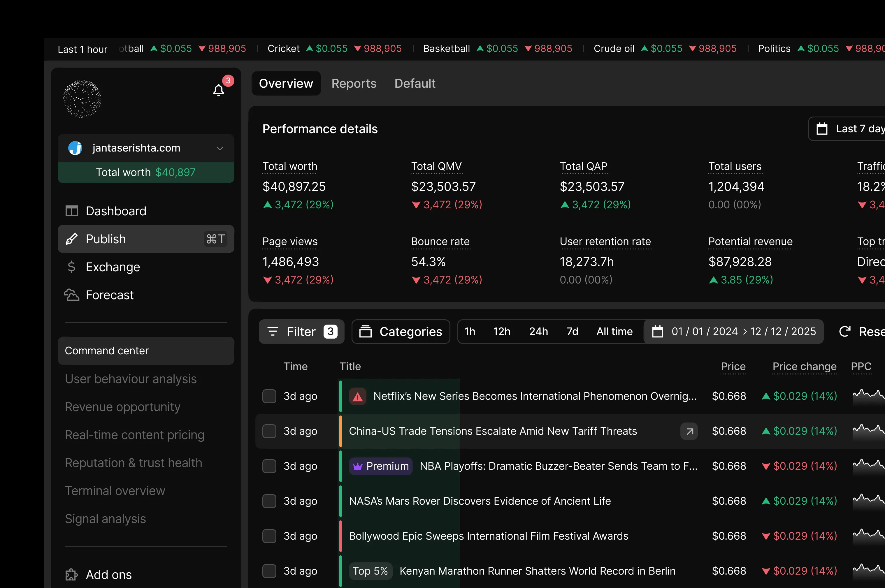Open Terminal overview
The width and height of the screenshot is (885, 588).
pos(115,491)
